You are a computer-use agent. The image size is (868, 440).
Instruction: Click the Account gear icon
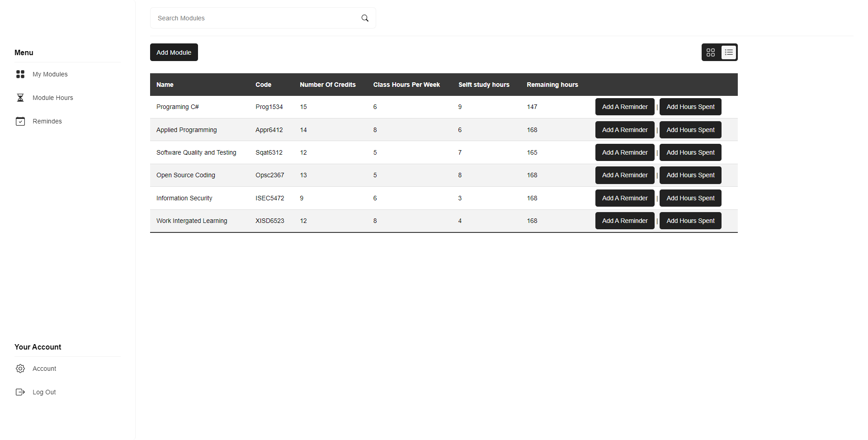pyautogui.click(x=20, y=368)
